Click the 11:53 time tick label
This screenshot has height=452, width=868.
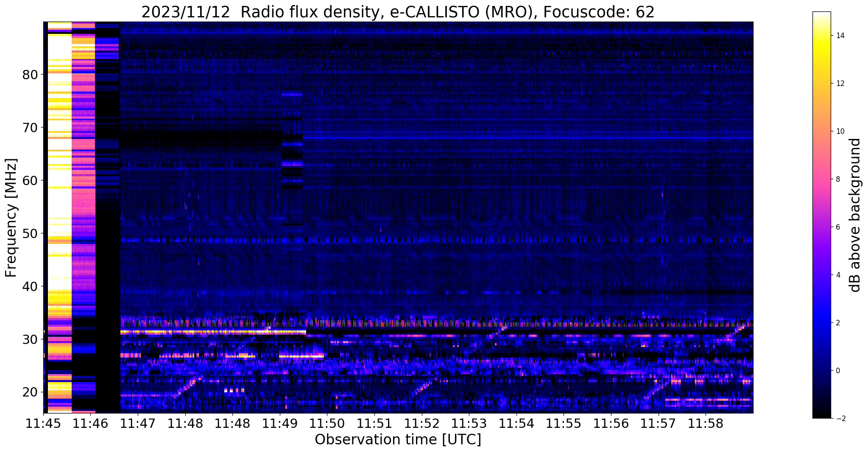(469, 424)
